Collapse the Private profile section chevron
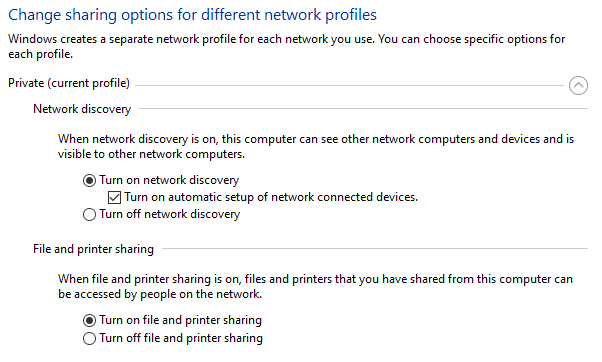The width and height of the screenshot is (602, 362). click(x=578, y=85)
